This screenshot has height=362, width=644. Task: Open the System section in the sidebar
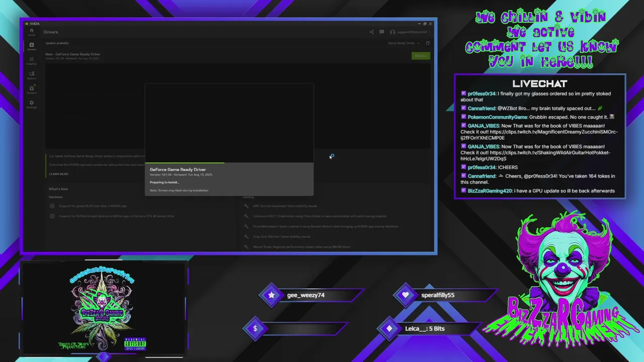(x=31, y=75)
